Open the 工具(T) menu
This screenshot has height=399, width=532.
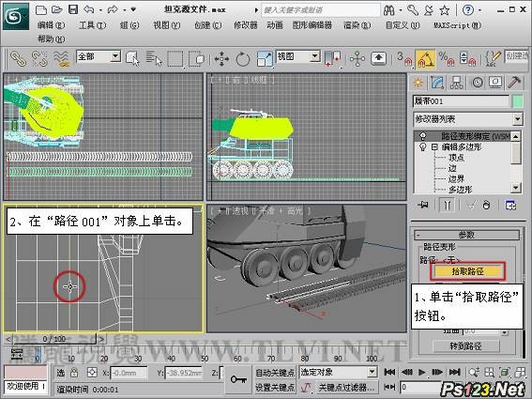pyautogui.click(x=93, y=25)
